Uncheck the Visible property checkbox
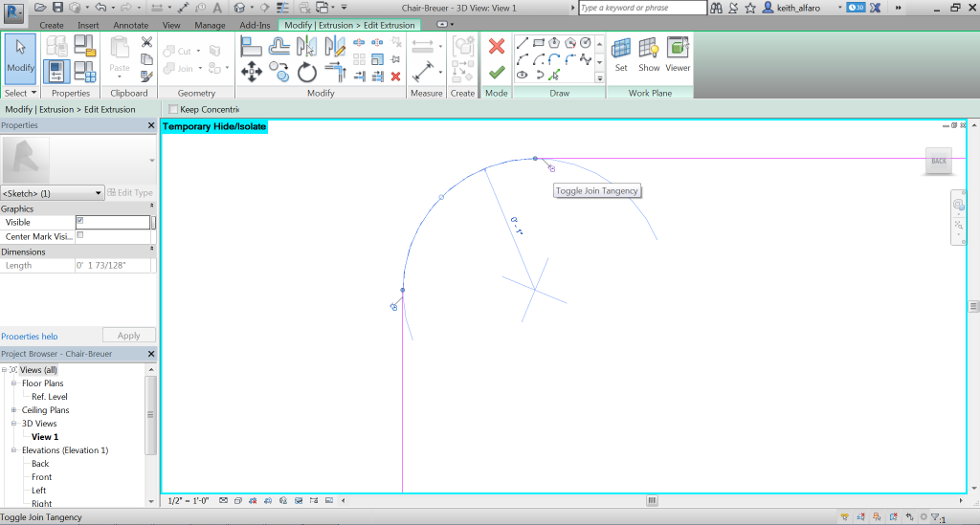The height and width of the screenshot is (525, 980). click(80, 221)
